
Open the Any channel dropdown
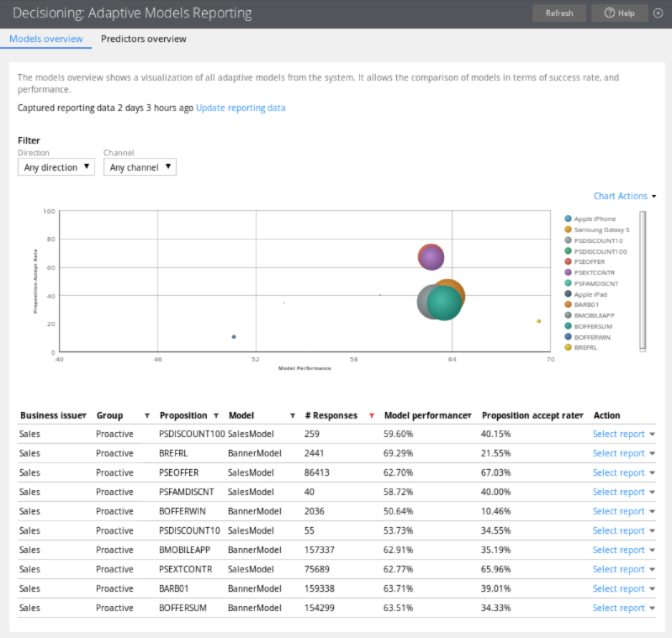(x=140, y=167)
